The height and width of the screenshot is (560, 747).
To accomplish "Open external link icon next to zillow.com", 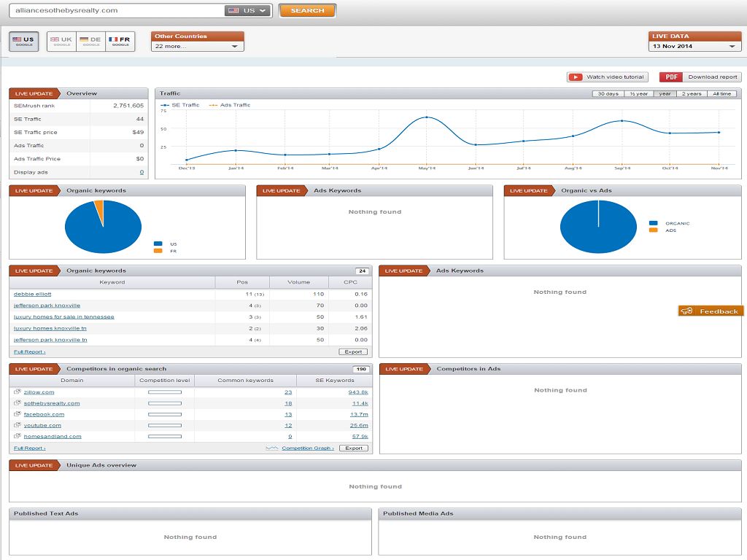I will [18, 392].
